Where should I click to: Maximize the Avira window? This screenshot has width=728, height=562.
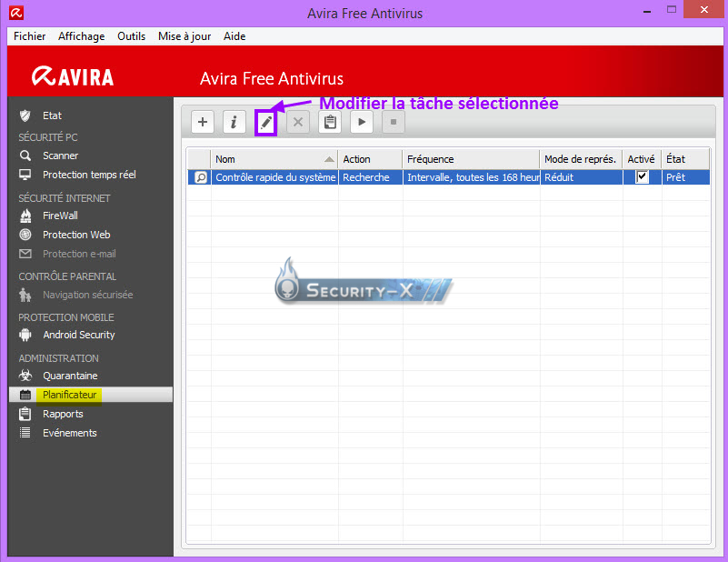pyautogui.click(x=672, y=9)
